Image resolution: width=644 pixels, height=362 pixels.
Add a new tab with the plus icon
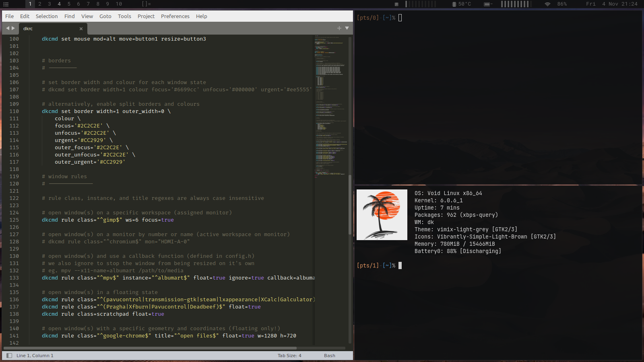pyautogui.click(x=339, y=28)
